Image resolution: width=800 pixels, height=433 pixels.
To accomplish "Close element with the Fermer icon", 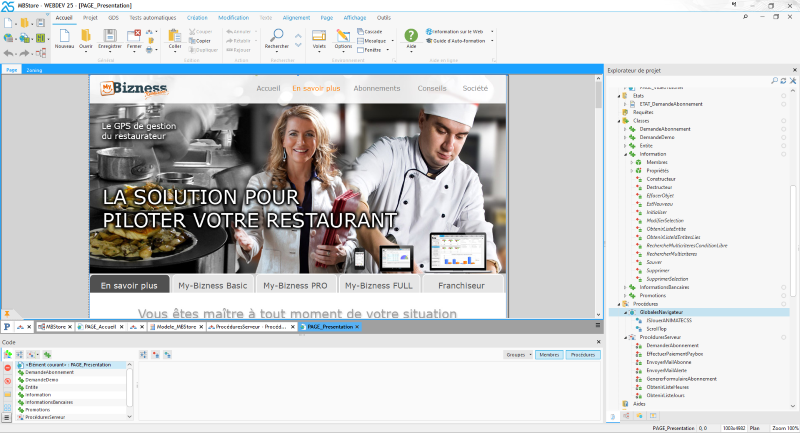I will click(x=134, y=36).
